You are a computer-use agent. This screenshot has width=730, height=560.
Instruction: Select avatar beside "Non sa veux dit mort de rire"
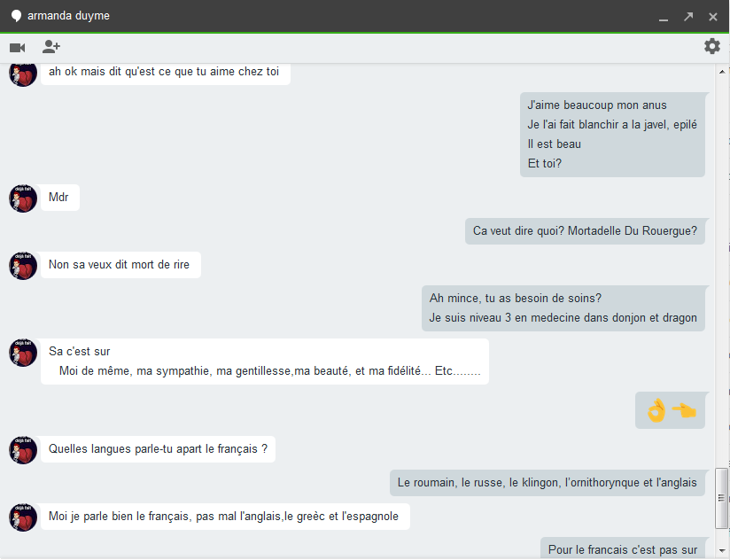[x=22, y=265]
